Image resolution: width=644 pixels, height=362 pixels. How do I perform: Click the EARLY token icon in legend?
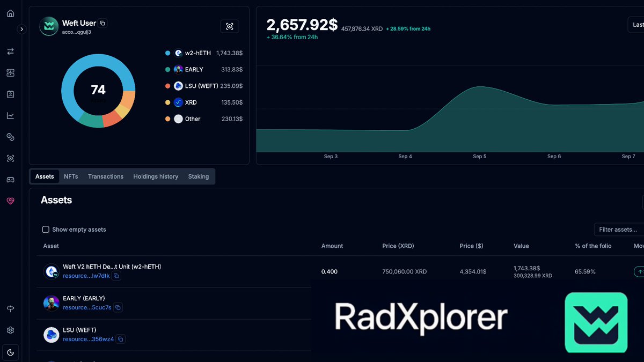178,70
